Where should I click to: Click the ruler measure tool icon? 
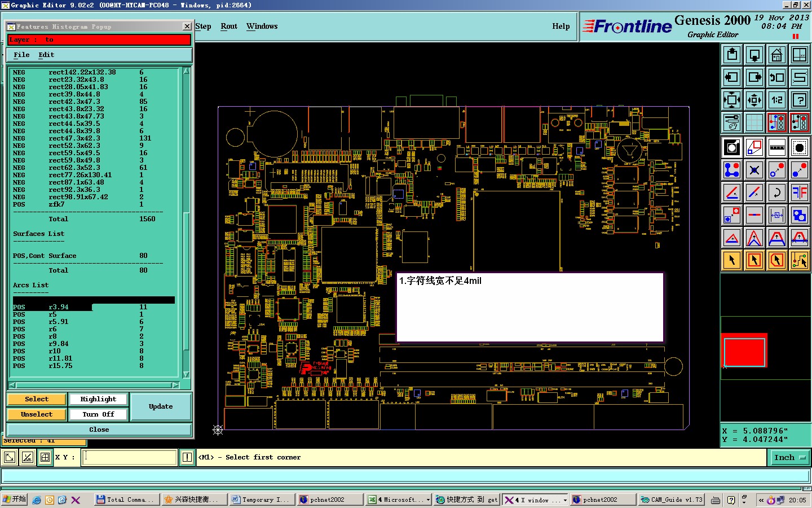pyautogui.click(x=777, y=148)
